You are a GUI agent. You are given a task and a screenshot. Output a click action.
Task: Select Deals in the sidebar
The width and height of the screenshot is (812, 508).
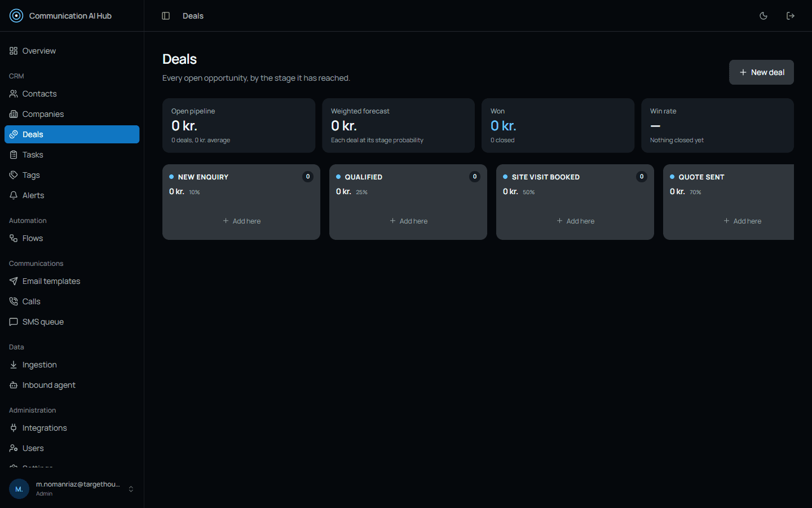tap(72, 134)
